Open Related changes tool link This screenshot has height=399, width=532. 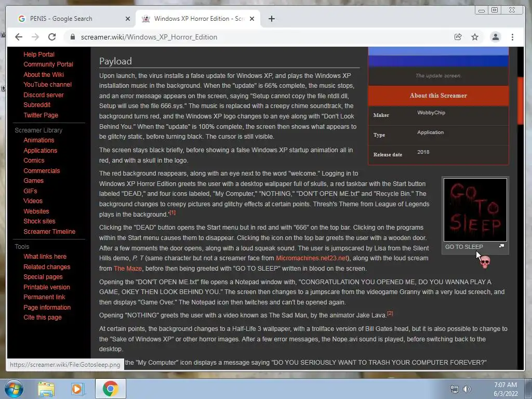tap(47, 267)
